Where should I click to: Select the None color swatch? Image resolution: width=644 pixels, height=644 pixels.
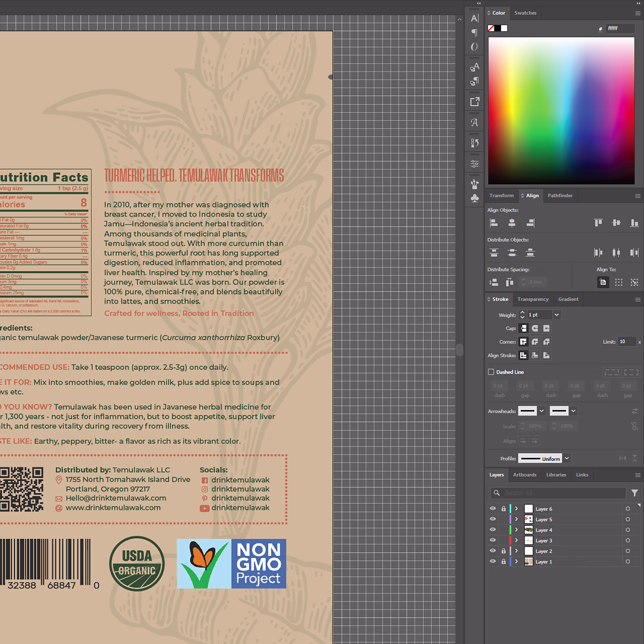[491, 28]
